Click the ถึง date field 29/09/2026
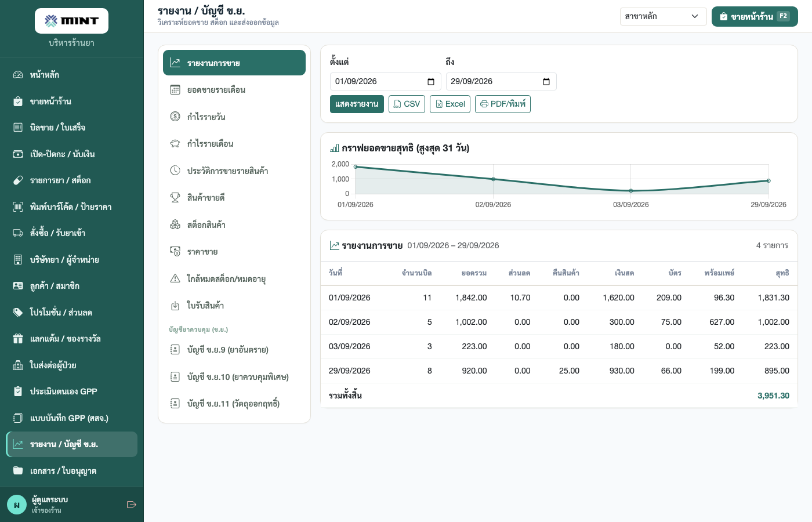 tap(501, 82)
